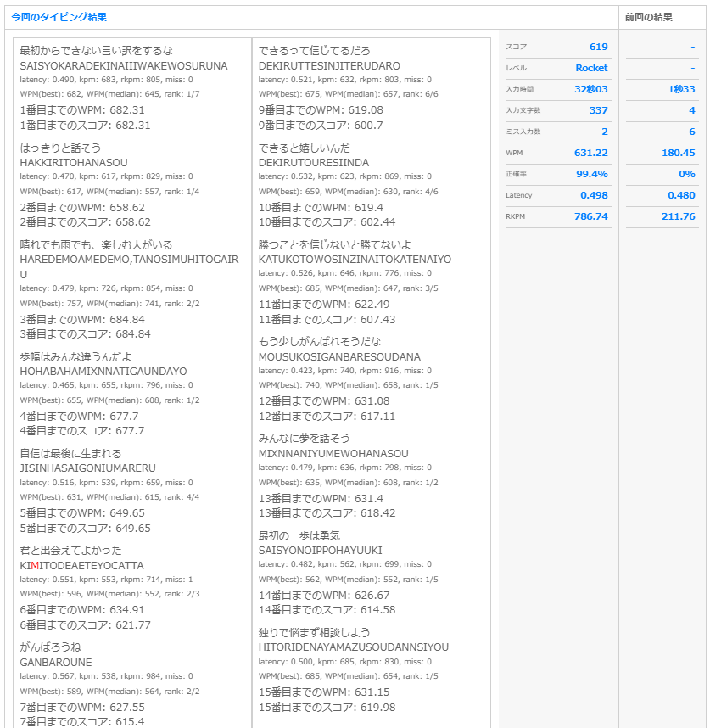
Task: Click romaji DEKIRUTTESINJITERUDARO
Action: [x=329, y=66]
